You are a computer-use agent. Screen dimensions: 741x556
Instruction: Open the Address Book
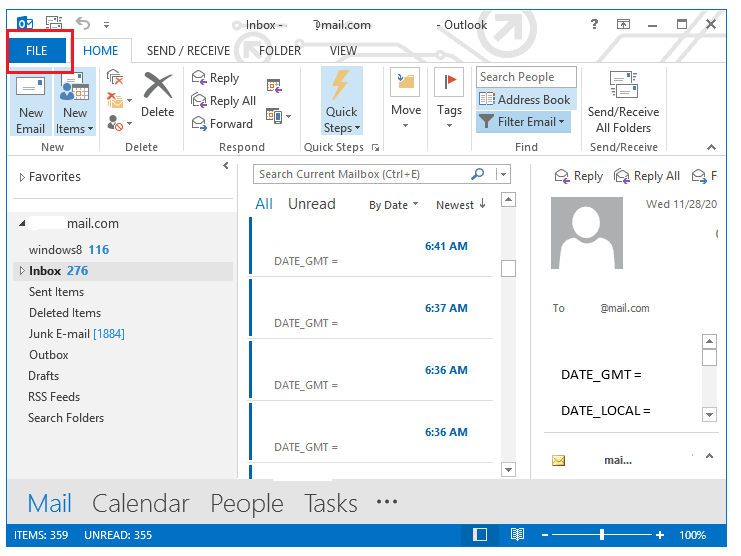pyautogui.click(x=524, y=100)
